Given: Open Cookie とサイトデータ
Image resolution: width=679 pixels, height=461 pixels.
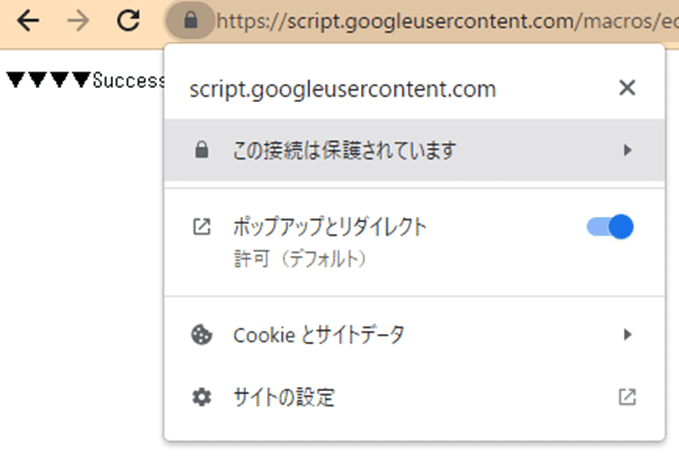Looking at the screenshot, I should [x=414, y=335].
